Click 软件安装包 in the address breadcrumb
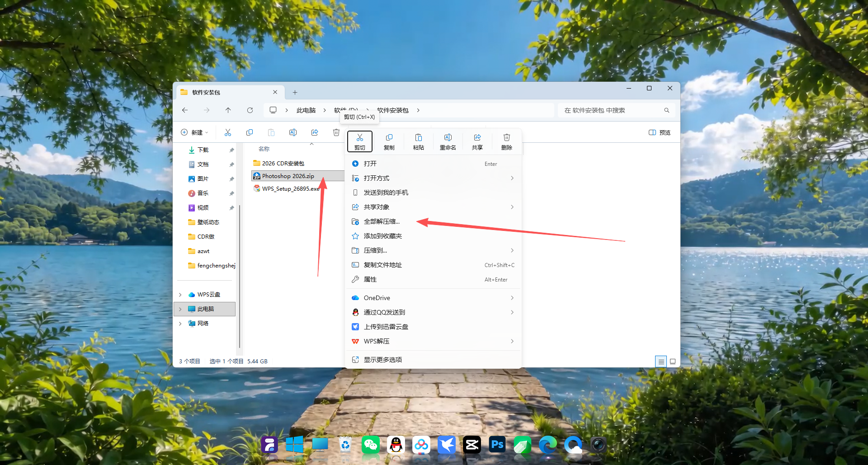This screenshot has width=868, height=465. [x=393, y=110]
